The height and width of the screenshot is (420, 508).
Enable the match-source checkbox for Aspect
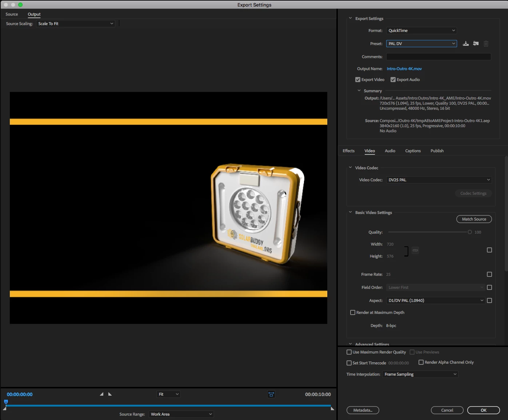point(489,300)
